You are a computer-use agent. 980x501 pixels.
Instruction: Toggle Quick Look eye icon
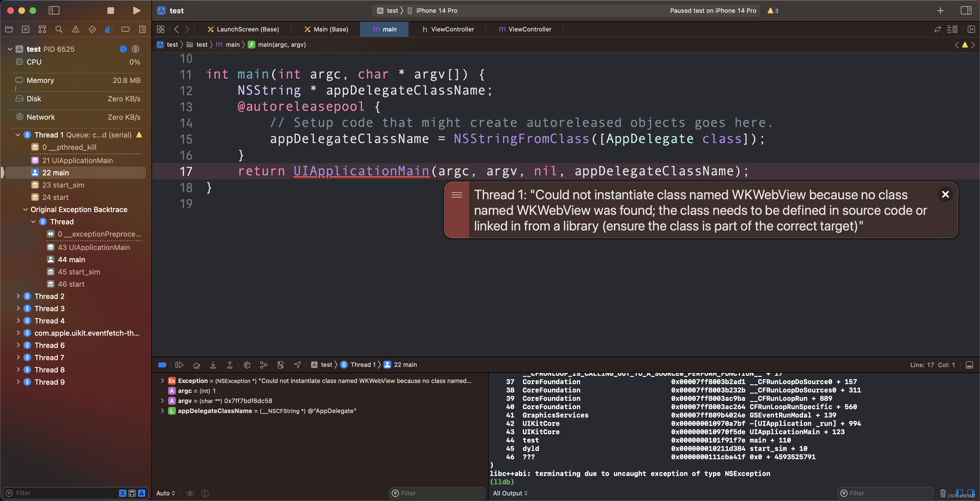190,493
